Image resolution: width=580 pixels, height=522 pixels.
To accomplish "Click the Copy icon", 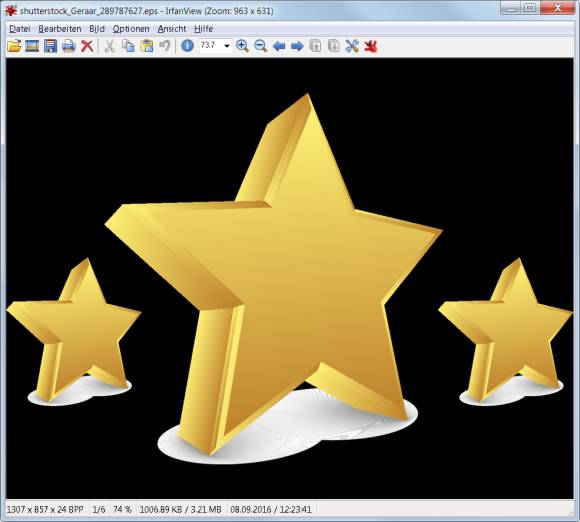I will (128, 46).
